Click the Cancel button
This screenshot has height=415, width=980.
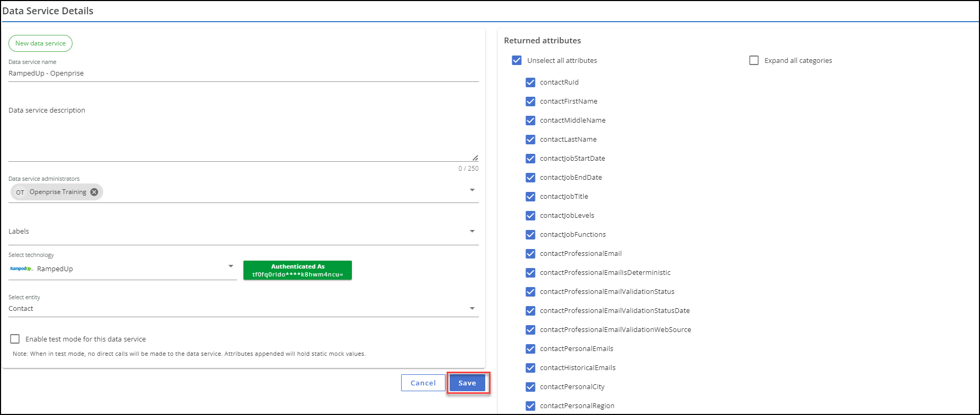[x=423, y=383]
